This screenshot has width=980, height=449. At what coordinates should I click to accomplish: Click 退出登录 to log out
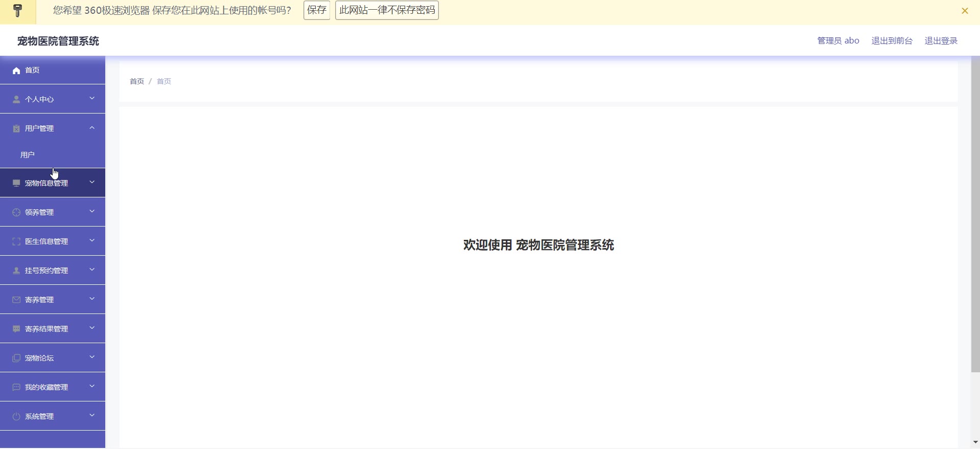click(941, 41)
